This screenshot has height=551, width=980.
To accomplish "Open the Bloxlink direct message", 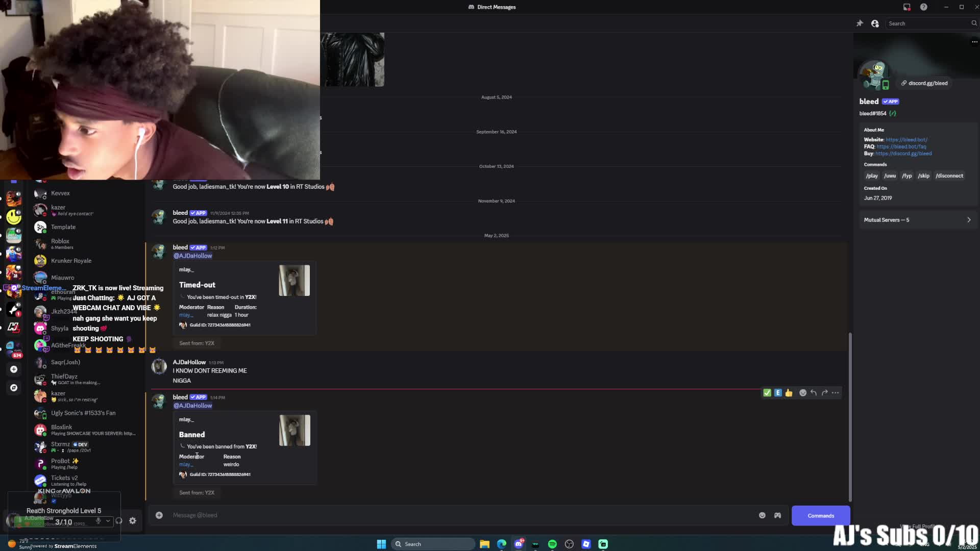I will (x=87, y=430).
